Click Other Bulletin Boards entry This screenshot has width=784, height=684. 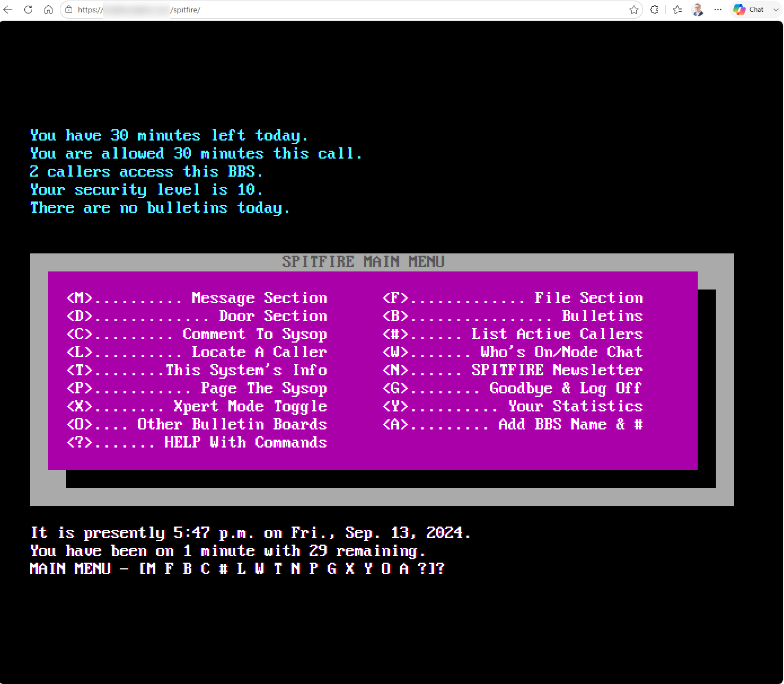tap(197, 424)
